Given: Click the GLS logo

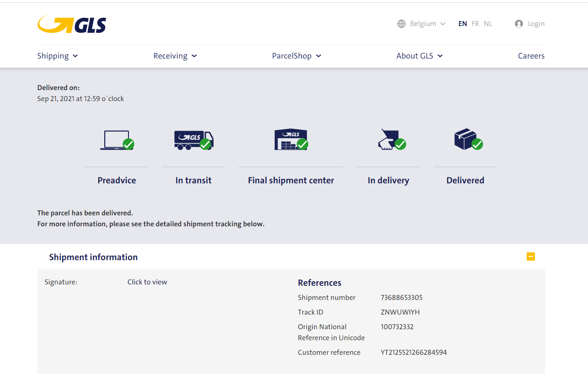Looking at the screenshot, I should [x=72, y=24].
